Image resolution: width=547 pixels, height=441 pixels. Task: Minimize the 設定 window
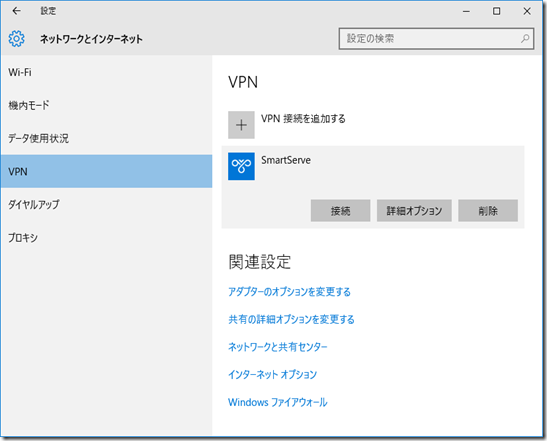pos(466,11)
